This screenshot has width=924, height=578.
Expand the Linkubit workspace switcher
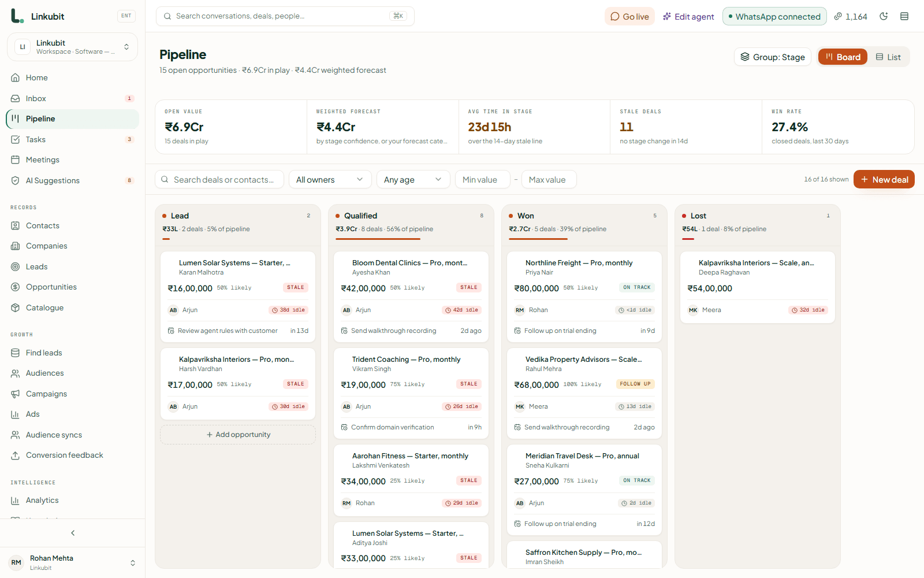72,47
